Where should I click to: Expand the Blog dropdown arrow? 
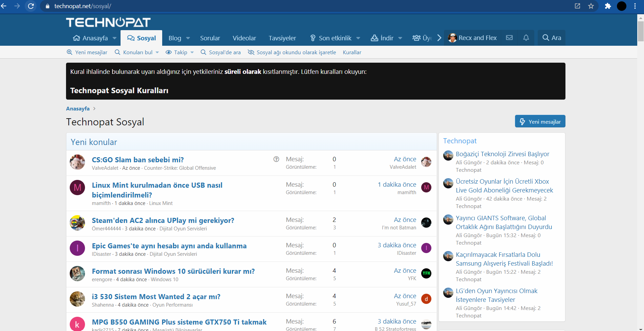point(188,38)
